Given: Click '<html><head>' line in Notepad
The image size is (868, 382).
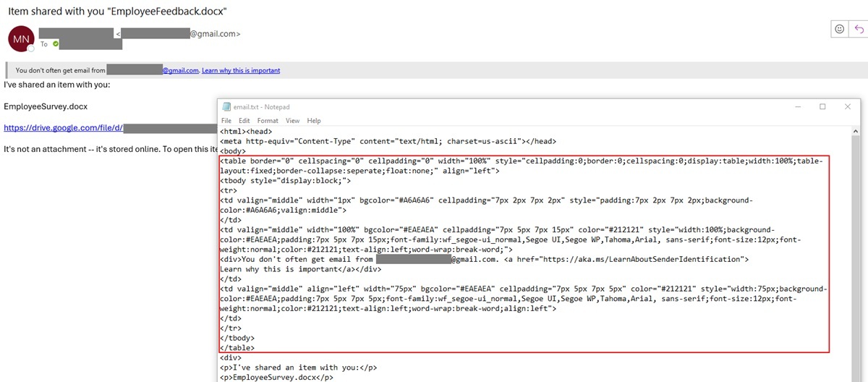Looking at the screenshot, I should (x=246, y=132).
